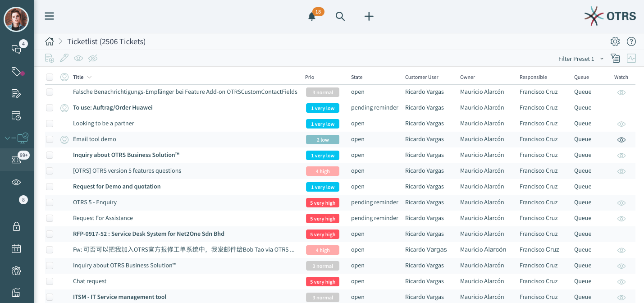This screenshot has width=644, height=303.
Task: Sort by Owner column header
Action: tap(468, 77)
